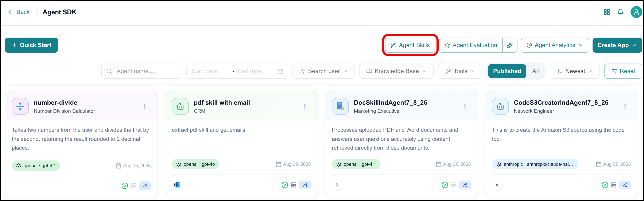Image resolution: width=644 pixels, height=201 pixels.
Task: Click the green check status on DocSkillIndAgent7_8_26 card
Action: (x=445, y=185)
